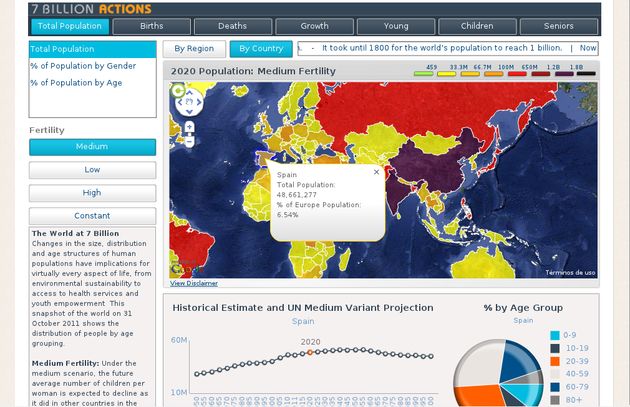Select the dark red 1.2B legend swatch
This screenshot has height=407, width=630.
coord(541,74)
